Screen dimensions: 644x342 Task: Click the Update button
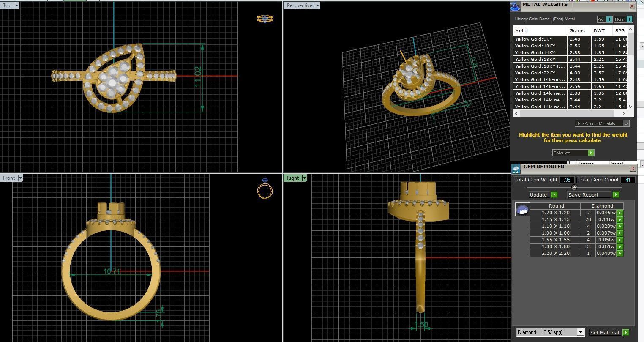click(540, 195)
